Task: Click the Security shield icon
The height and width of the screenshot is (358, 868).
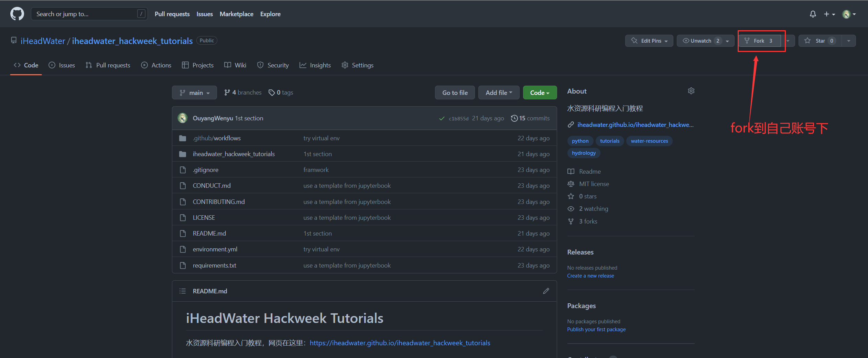Action: (260, 65)
